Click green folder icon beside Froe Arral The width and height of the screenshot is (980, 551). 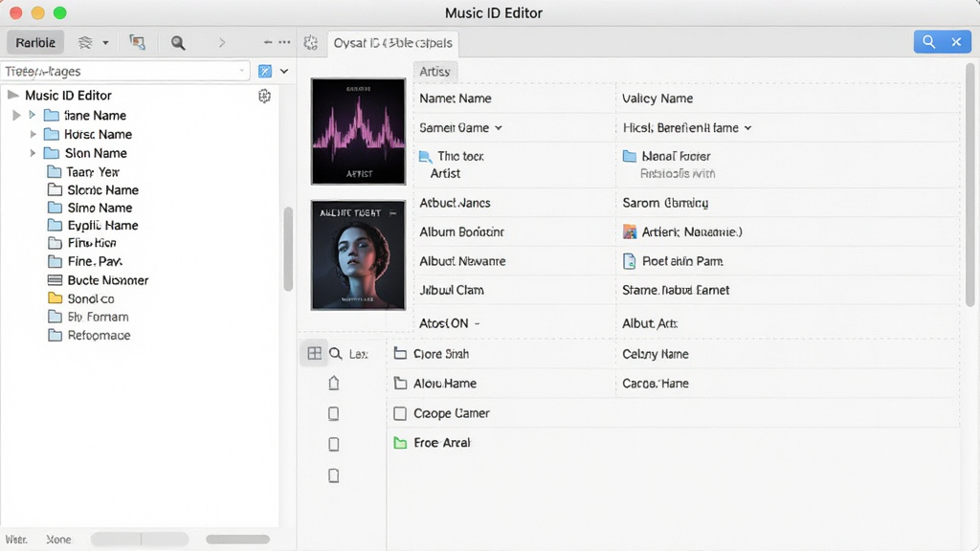point(400,442)
